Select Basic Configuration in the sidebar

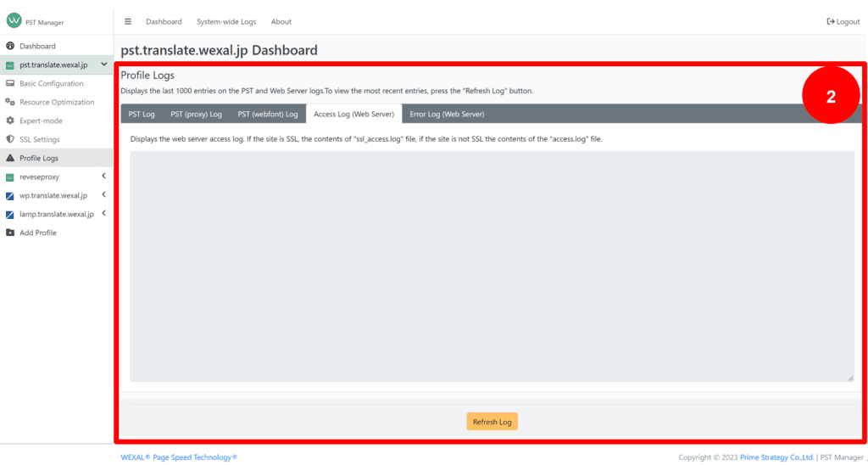coord(52,84)
